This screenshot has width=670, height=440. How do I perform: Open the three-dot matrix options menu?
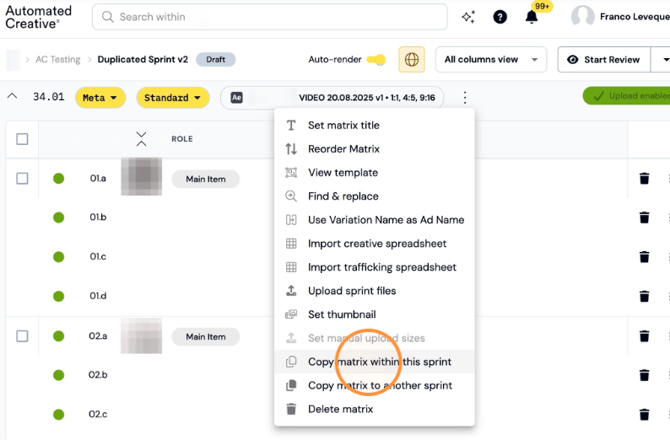(465, 98)
